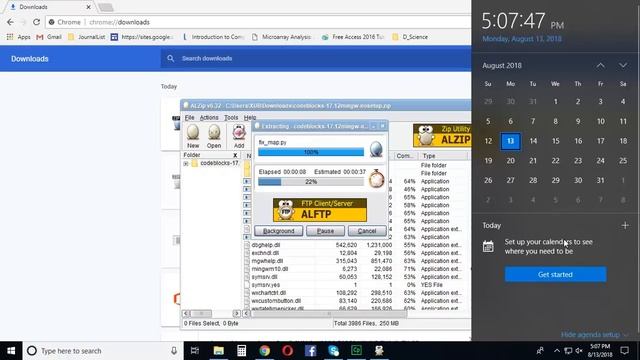Open the Windows Start menu

(11, 351)
